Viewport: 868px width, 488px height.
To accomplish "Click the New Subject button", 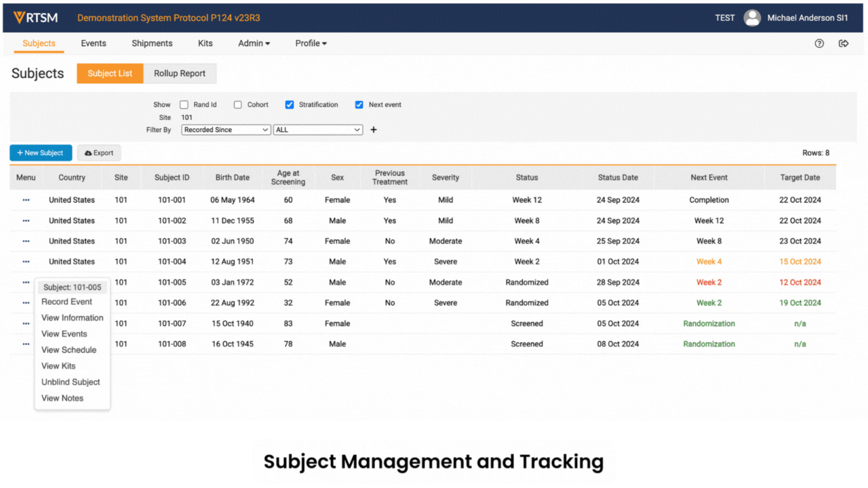I will tap(41, 153).
